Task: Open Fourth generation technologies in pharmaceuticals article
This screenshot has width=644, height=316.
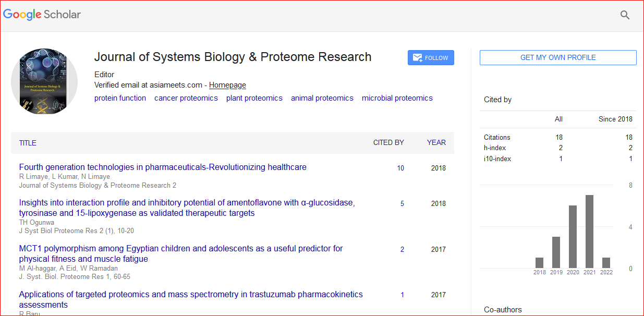Action: point(163,167)
